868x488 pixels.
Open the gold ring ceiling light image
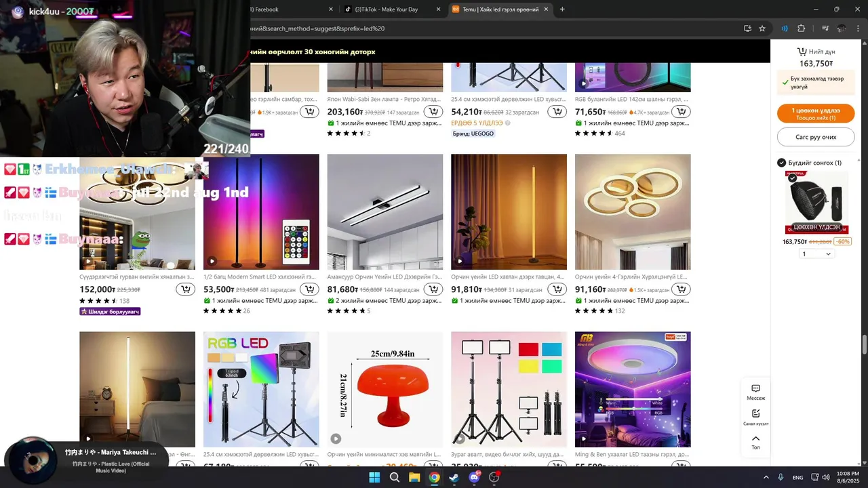tap(633, 211)
